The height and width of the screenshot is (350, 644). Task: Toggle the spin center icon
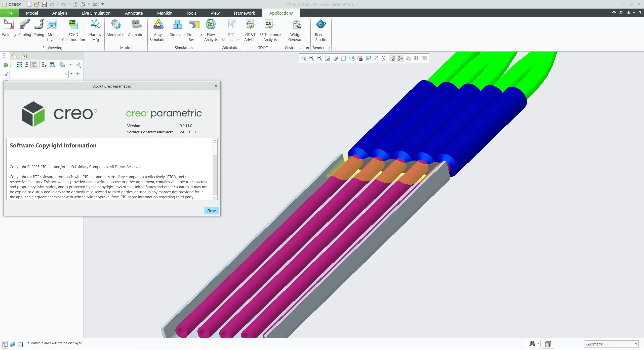click(x=400, y=58)
